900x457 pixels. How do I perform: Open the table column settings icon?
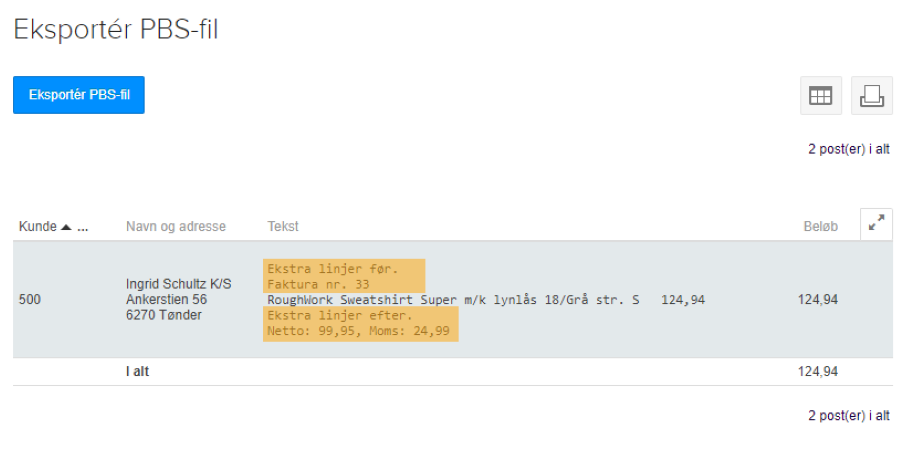[820, 96]
